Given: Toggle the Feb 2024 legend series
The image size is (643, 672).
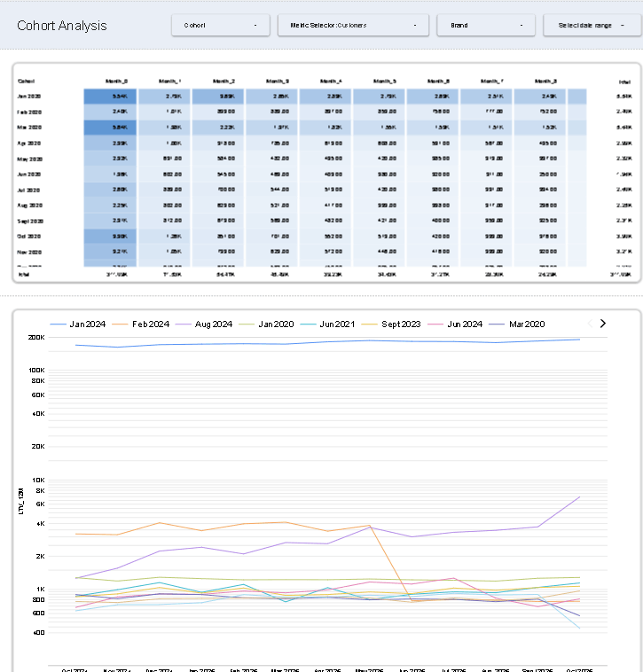Looking at the screenshot, I should 141,324.
